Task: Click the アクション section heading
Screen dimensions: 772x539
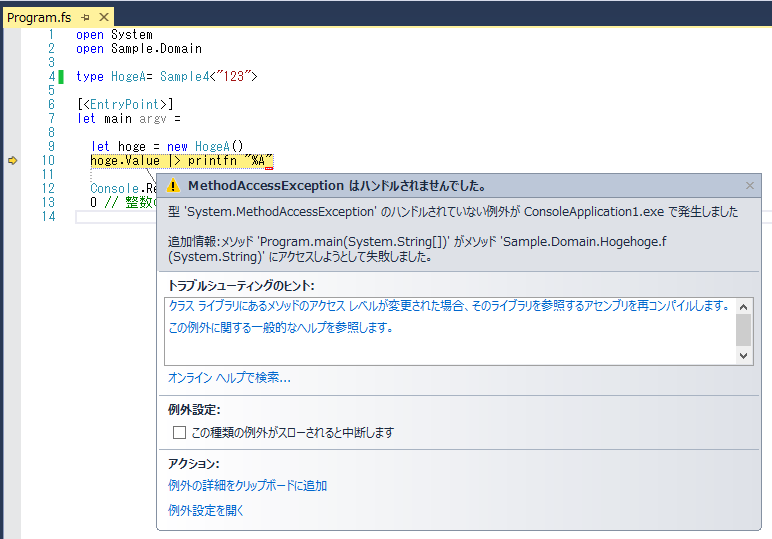Action: click(x=193, y=464)
